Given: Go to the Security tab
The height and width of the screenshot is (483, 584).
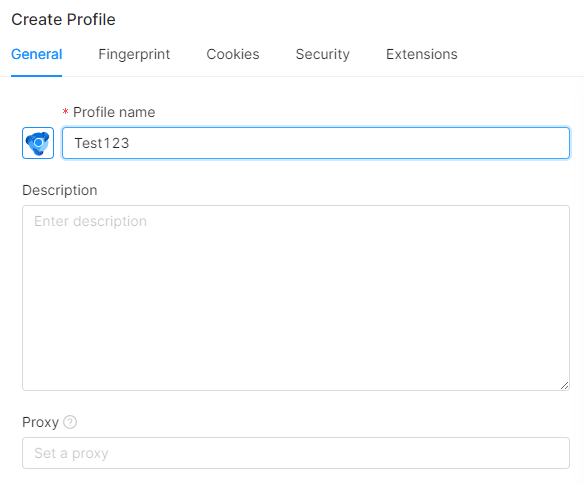Looking at the screenshot, I should point(323,54).
